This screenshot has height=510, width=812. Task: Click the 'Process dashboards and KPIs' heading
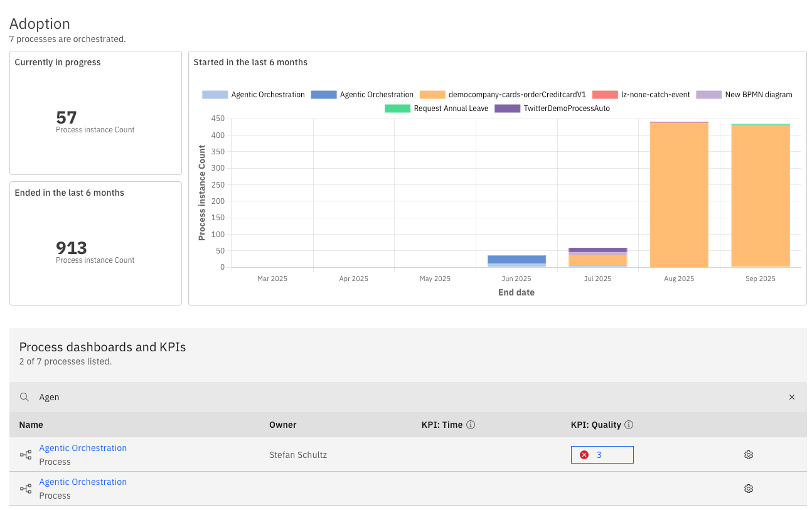click(103, 347)
